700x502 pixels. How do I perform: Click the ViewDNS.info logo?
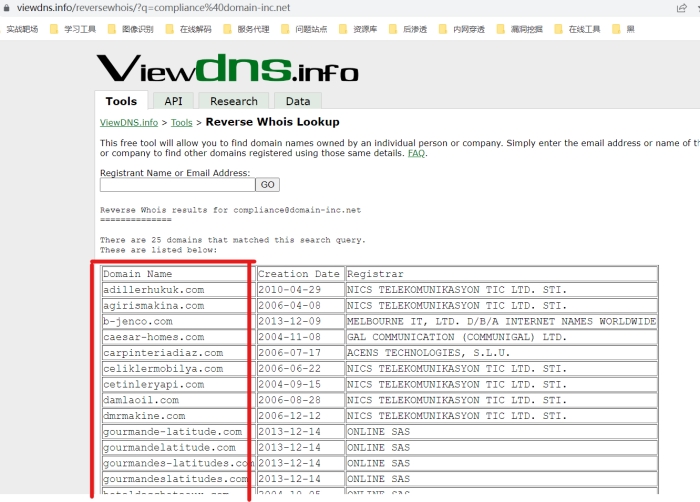227,68
